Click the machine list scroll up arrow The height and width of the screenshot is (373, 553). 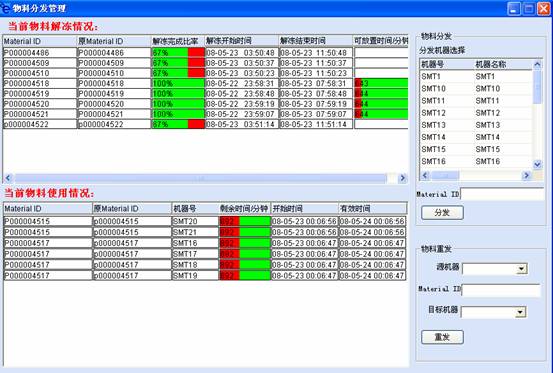click(537, 65)
